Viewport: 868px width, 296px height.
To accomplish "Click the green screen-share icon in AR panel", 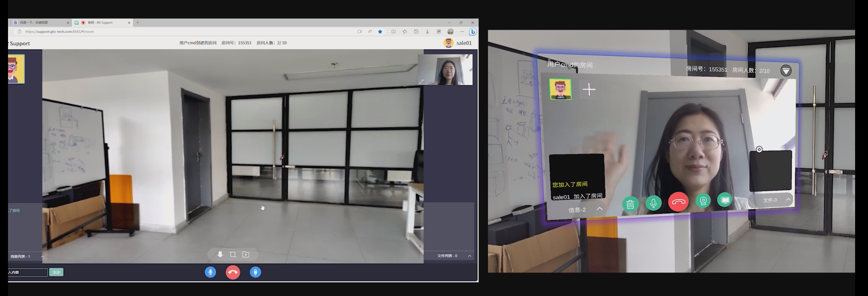I will [x=725, y=200].
